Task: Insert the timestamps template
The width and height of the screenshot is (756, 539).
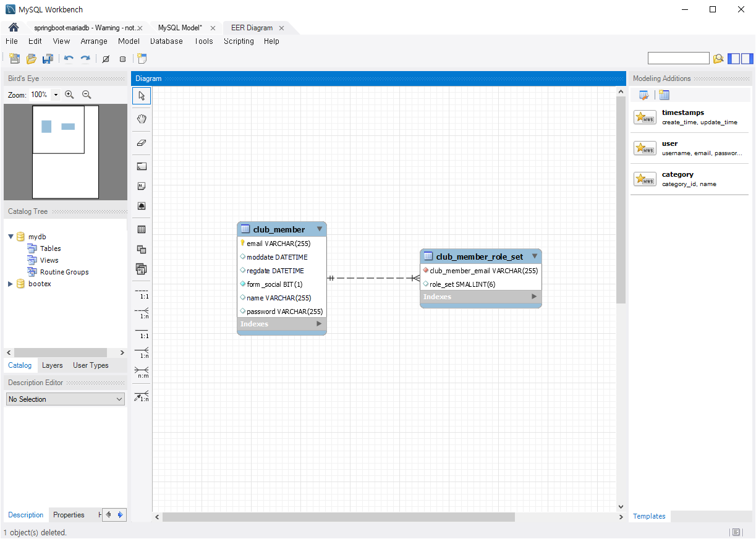Action: (689, 117)
